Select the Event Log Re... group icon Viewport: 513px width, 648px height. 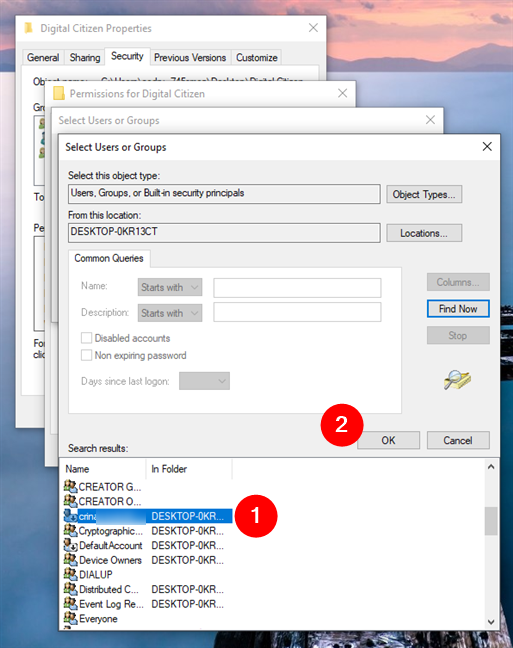click(x=71, y=604)
